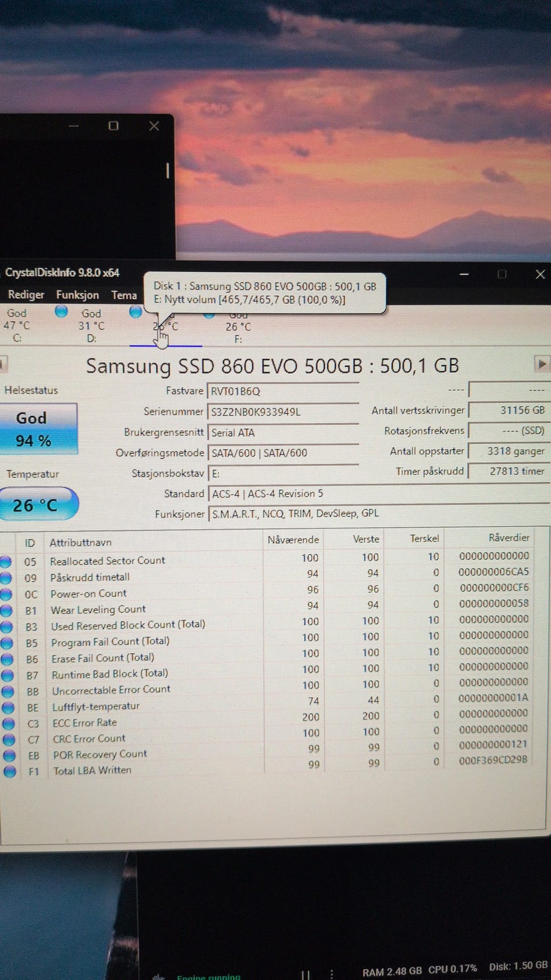Click the CPU 0.17% indicator
This screenshot has width=551, height=980.
pos(452,969)
